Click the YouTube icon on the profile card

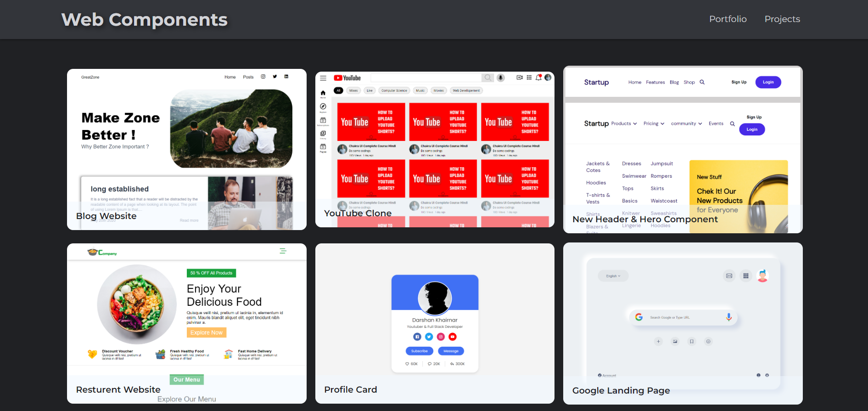tap(453, 337)
